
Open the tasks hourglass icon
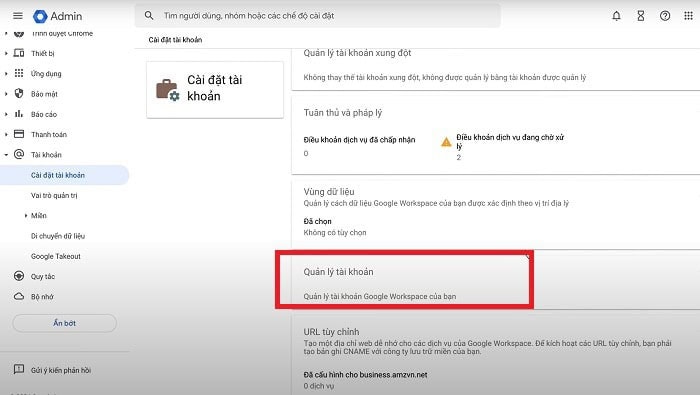641,16
